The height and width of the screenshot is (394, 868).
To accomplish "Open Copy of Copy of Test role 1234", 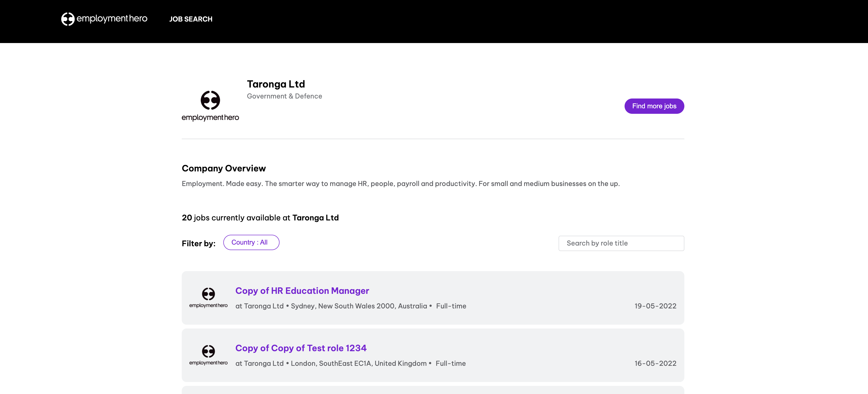I will tap(301, 348).
